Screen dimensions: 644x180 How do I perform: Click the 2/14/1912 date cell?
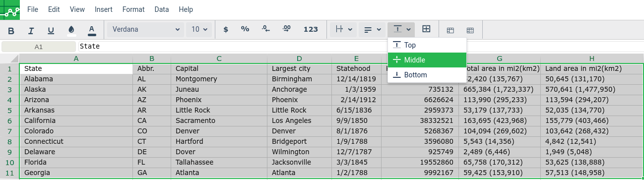356,100
